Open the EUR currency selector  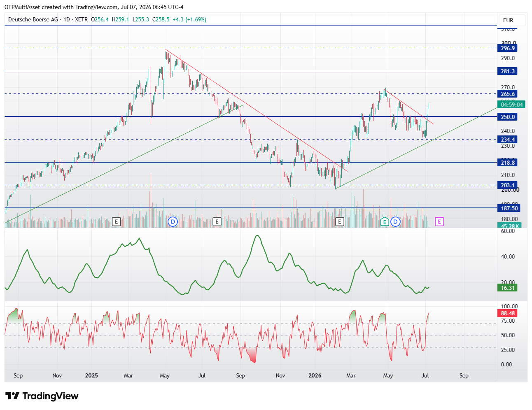[508, 20]
